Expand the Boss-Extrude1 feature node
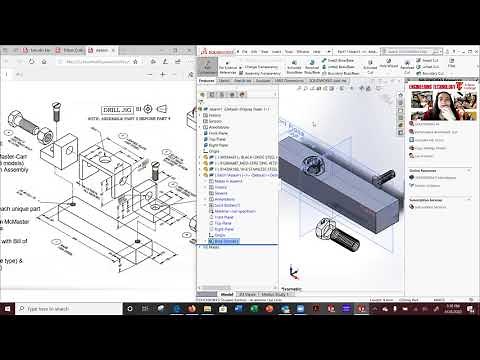 click(x=206, y=241)
